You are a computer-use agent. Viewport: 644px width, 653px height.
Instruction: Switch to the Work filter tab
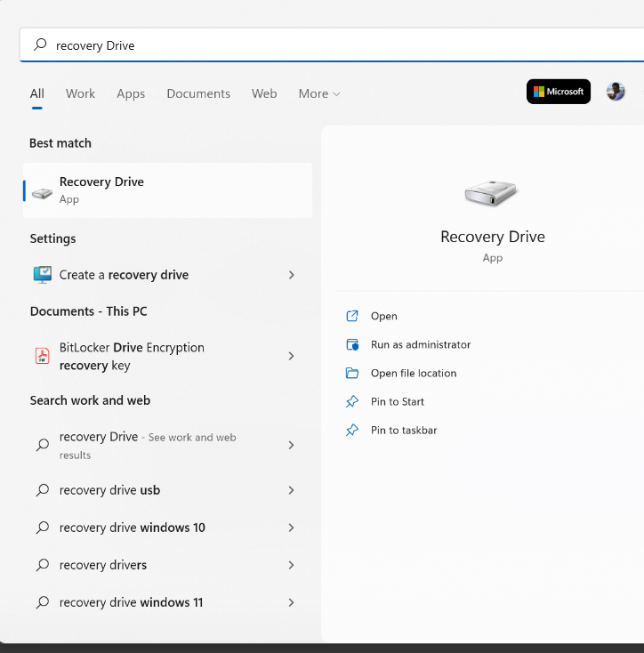(x=80, y=93)
